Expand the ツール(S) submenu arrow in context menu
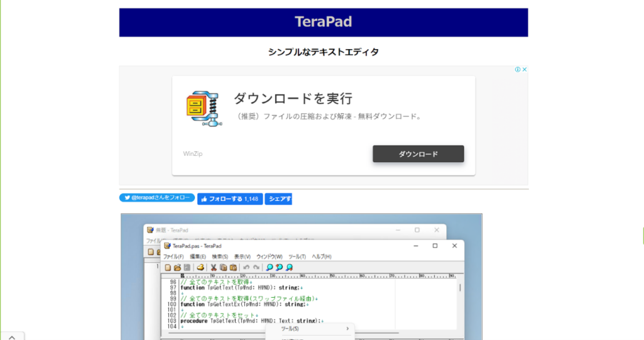 pos(347,329)
